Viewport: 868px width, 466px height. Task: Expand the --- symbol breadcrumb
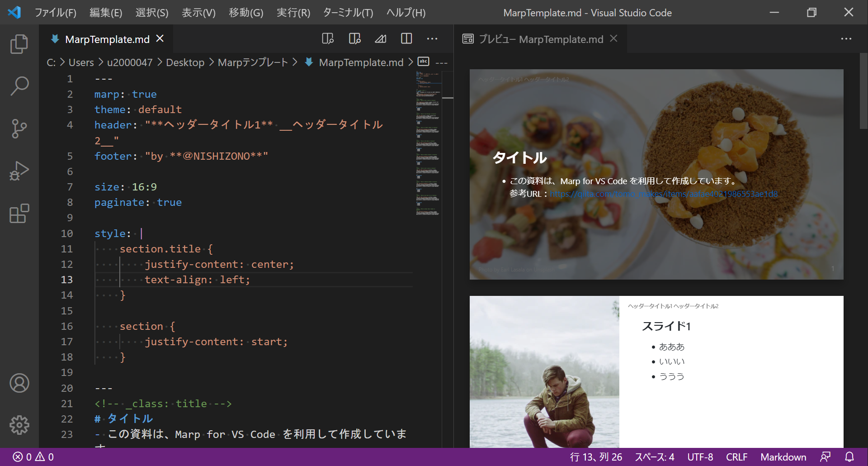click(x=441, y=62)
